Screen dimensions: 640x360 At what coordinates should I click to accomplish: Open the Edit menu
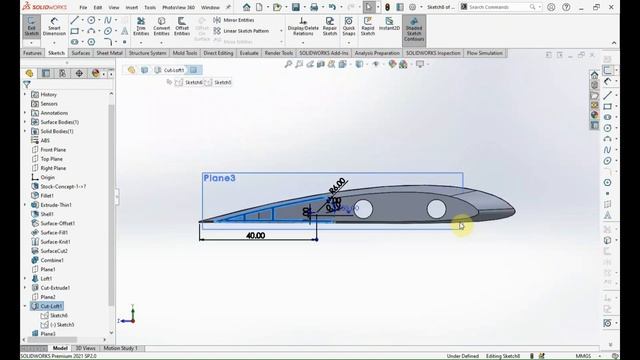(98, 7)
